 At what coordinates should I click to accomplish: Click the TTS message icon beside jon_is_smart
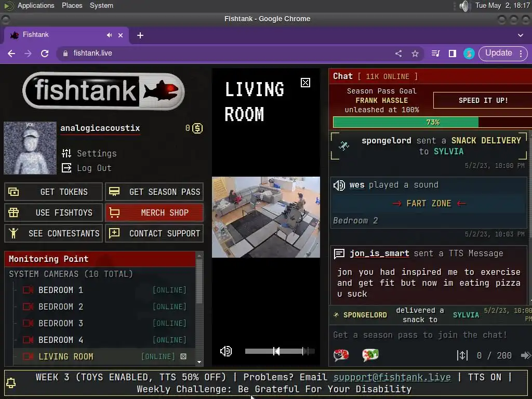point(339,254)
